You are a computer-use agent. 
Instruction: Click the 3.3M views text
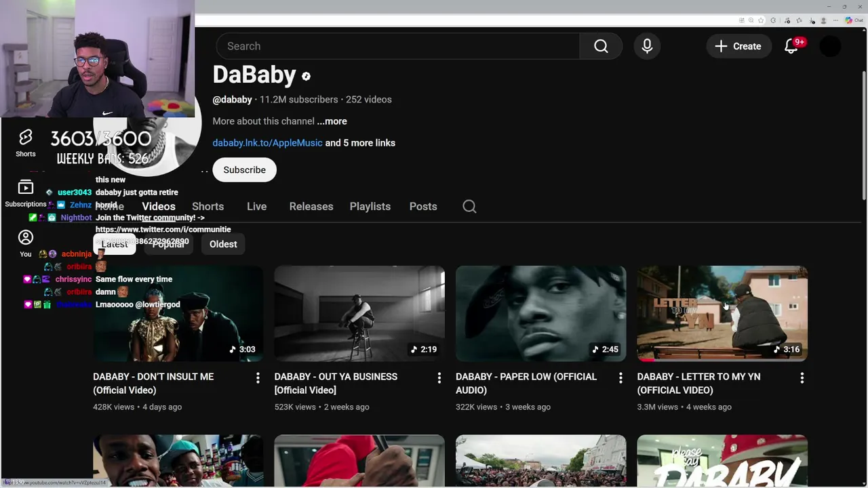coord(658,407)
